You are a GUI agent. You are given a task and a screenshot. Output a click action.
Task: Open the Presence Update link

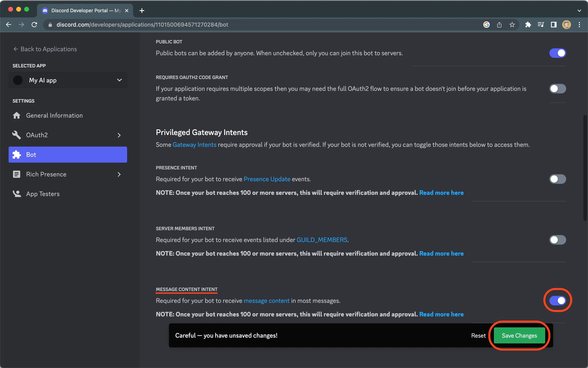[267, 179]
